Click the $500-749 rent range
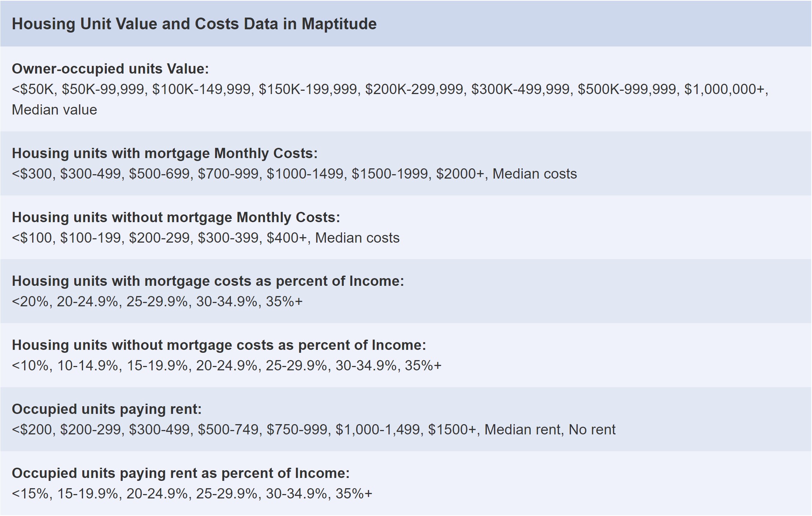The width and height of the screenshot is (812, 516). tap(228, 430)
